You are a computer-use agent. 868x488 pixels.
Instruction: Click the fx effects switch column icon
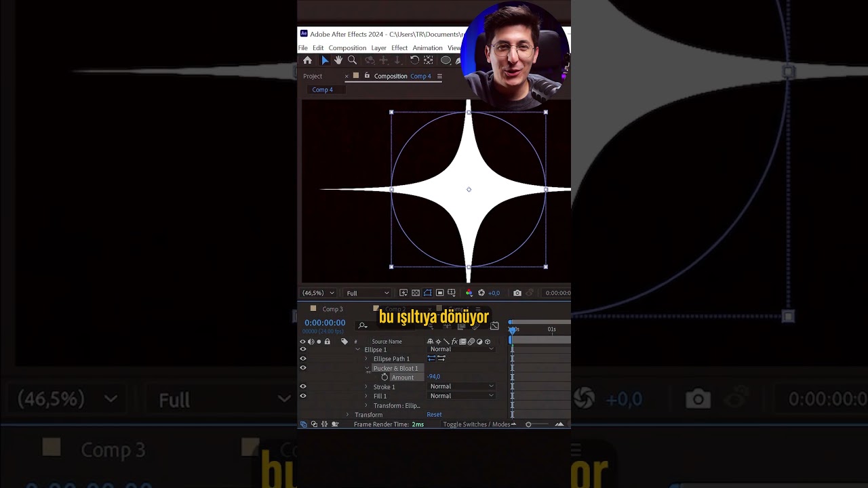[454, 342]
